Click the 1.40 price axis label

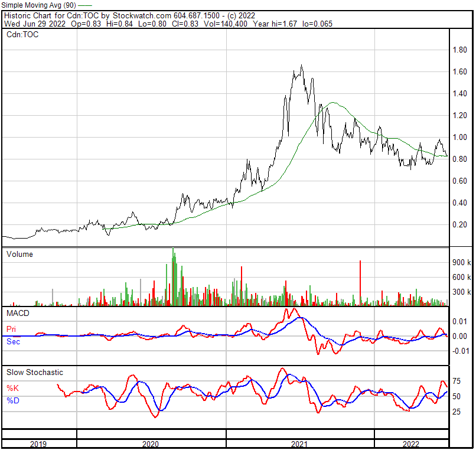click(459, 94)
